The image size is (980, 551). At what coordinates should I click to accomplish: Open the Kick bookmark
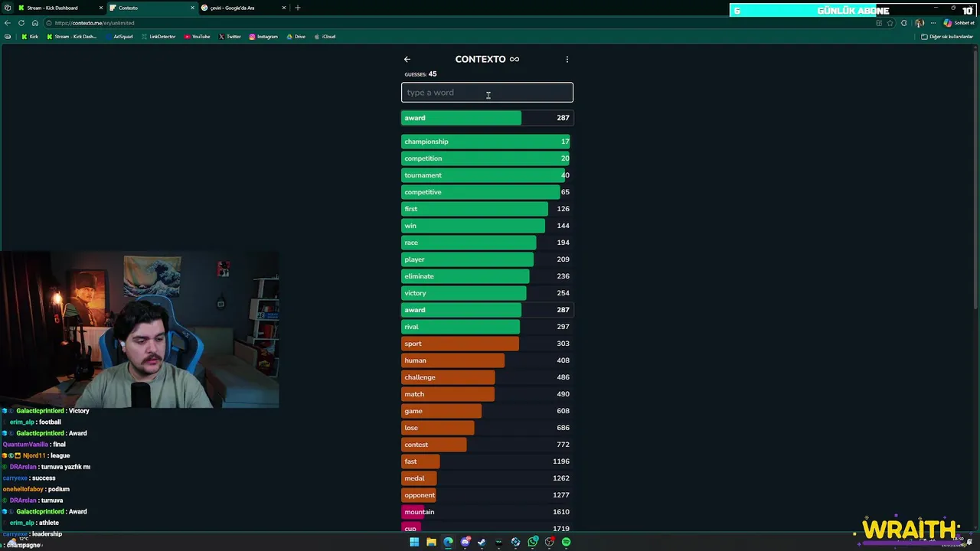(x=30, y=37)
